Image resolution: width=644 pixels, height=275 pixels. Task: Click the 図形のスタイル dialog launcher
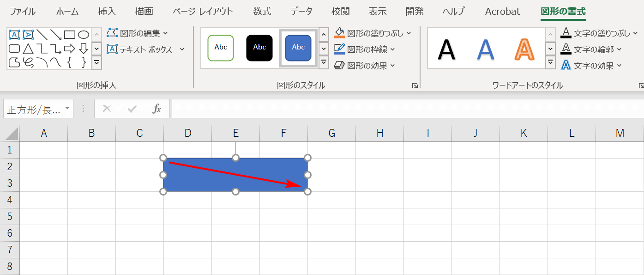pyautogui.click(x=415, y=85)
